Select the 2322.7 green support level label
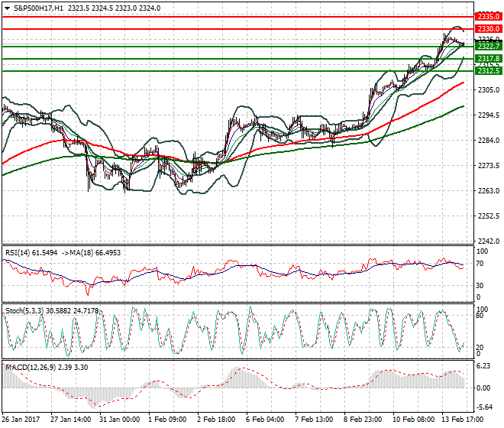 488,47
